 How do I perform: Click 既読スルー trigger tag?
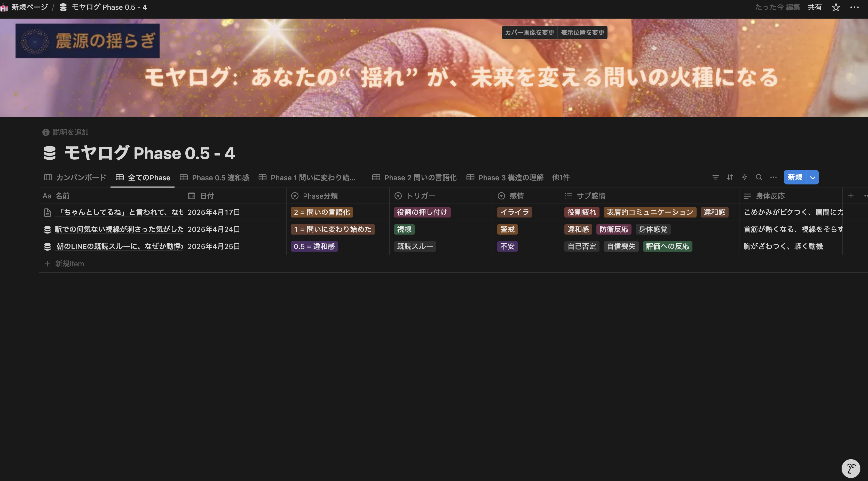coord(415,246)
